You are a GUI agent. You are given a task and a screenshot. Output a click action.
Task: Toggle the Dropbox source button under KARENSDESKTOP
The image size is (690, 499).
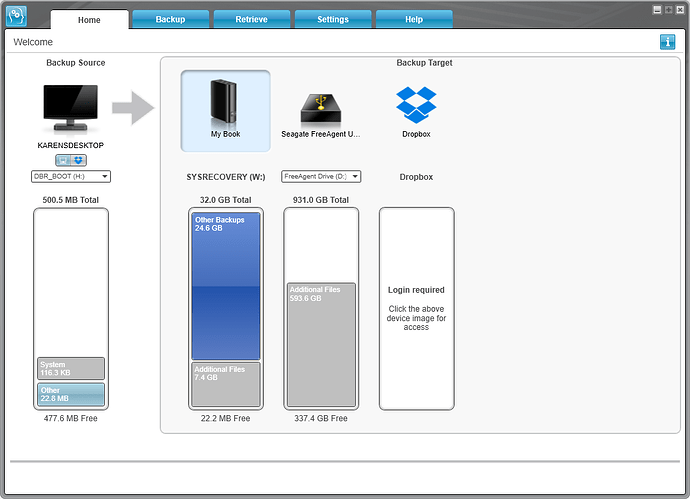tap(78, 160)
